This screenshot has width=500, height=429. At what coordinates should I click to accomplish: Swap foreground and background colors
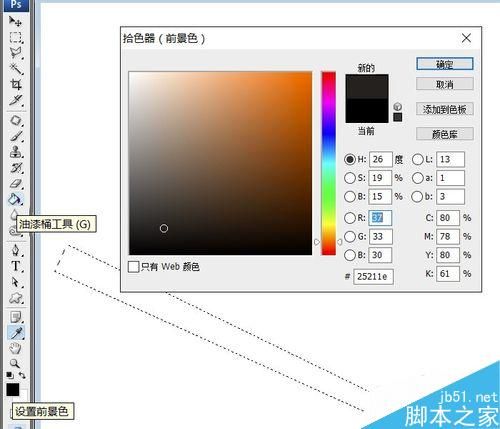[x=22, y=375]
